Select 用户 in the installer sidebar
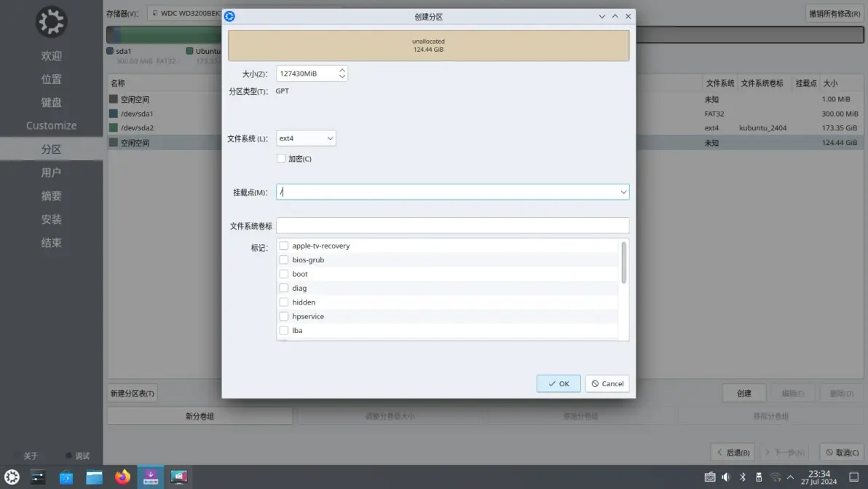Screen dimensions: 868x489 tap(50, 172)
